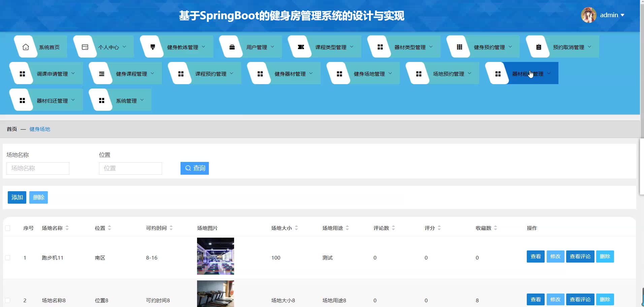Click the 操作 column header

[x=532, y=228]
